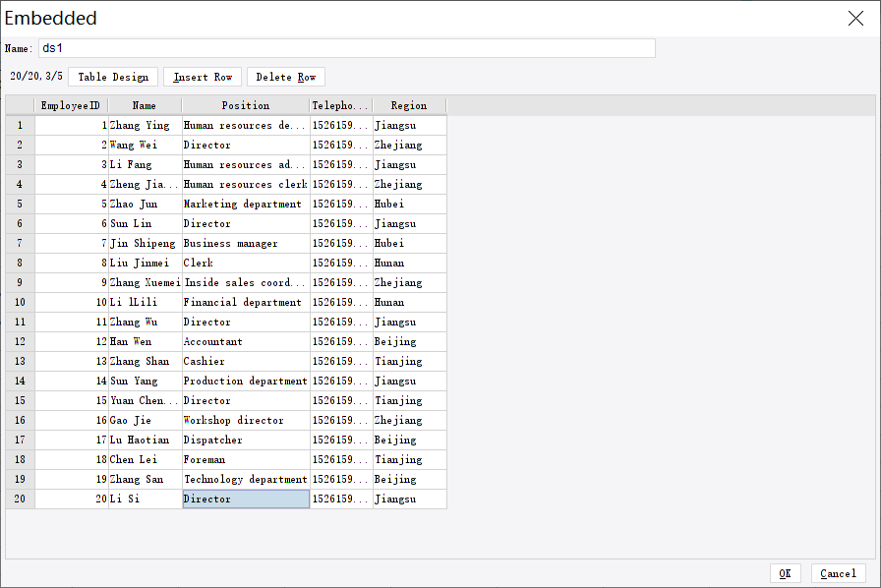Edit the dataset name field showing ds1

[346, 47]
